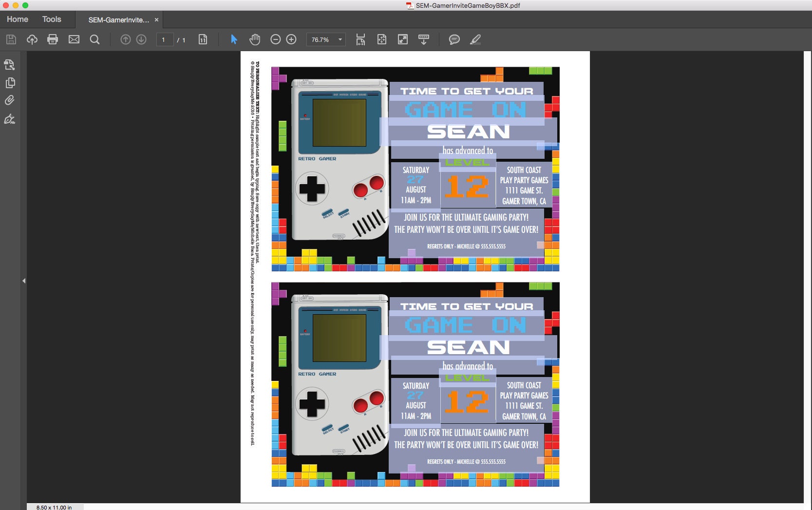The image size is (812, 510).
Task: Expand the left navigation pane arrow
Action: 24,281
